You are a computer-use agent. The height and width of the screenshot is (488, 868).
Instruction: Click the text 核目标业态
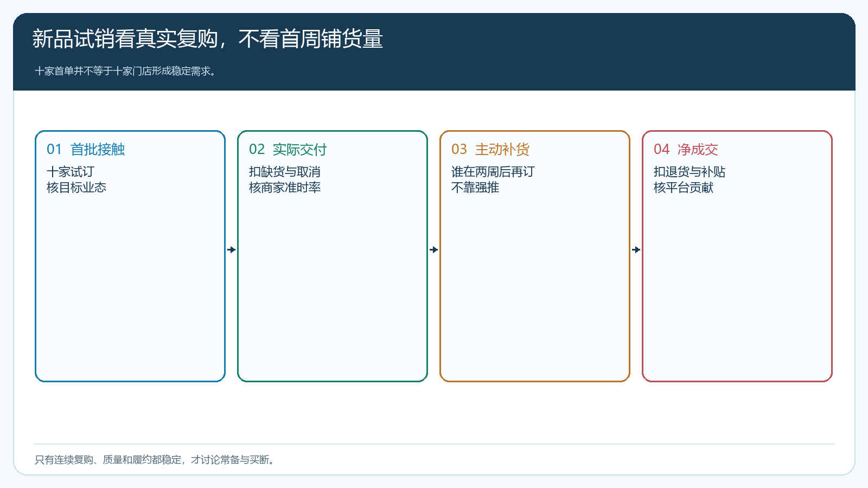click(x=76, y=188)
